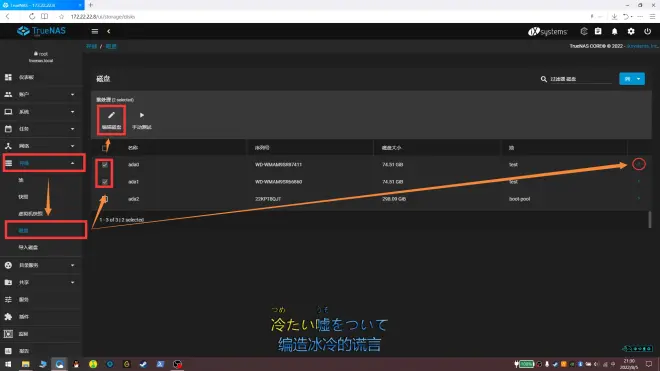This screenshot has width=660, height=371.
Task: Check the ada2 disk checkbox
Action: point(105,199)
